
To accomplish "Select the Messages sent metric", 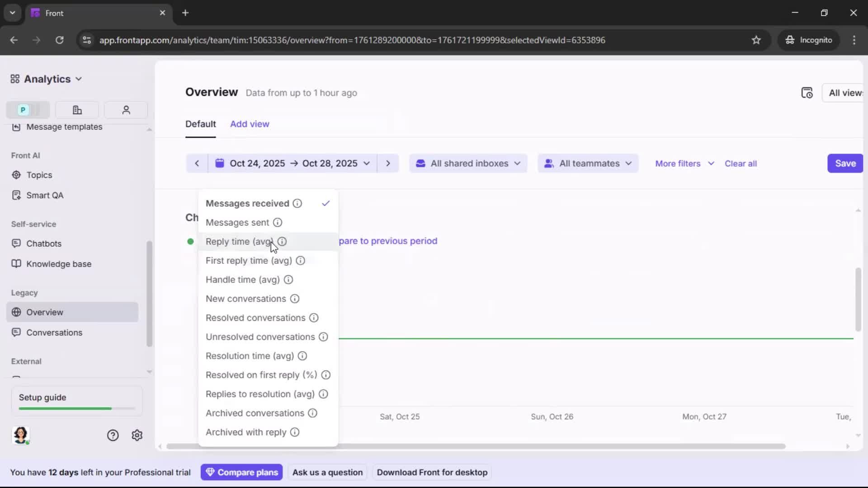I will 237,222.
